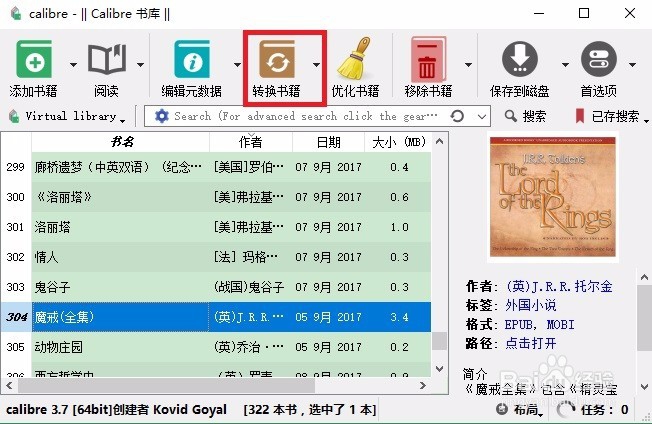Open the 阅读 book viewer icon

(x=106, y=59)
